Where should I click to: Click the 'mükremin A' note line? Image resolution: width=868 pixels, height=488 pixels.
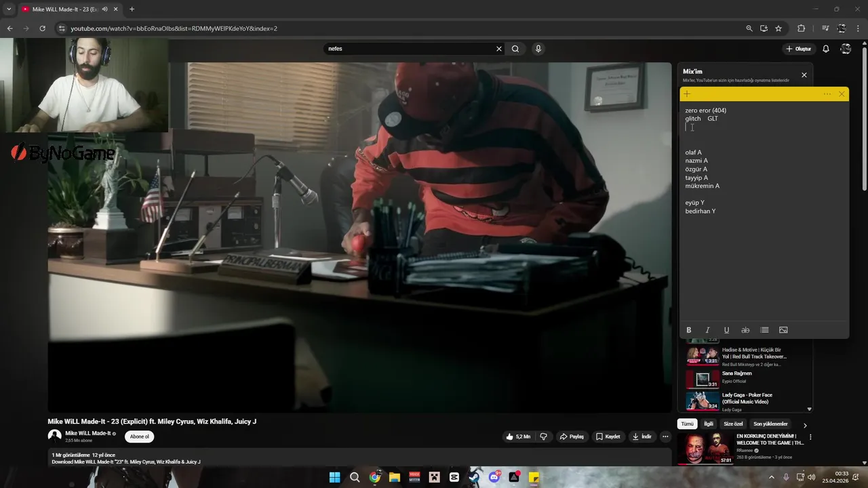pyautogui.click(x=702, y=186)
